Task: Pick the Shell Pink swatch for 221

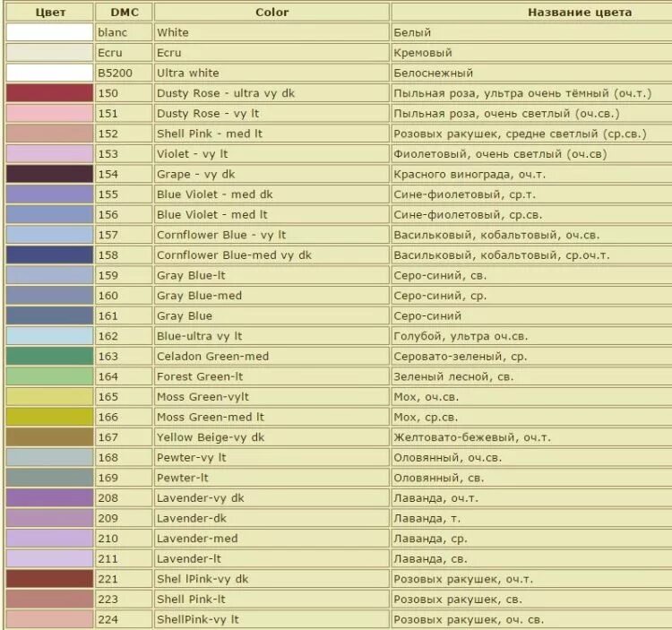Action: pyautogui.click(x=49, y=579)
